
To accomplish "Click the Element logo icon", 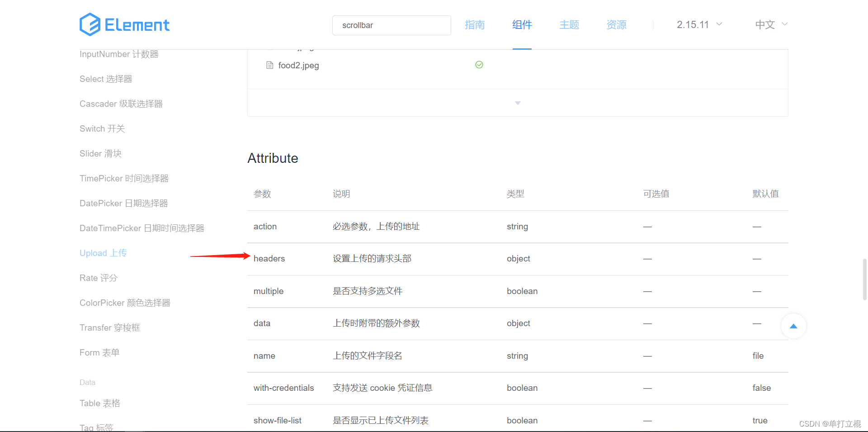I will pos(90,24).
